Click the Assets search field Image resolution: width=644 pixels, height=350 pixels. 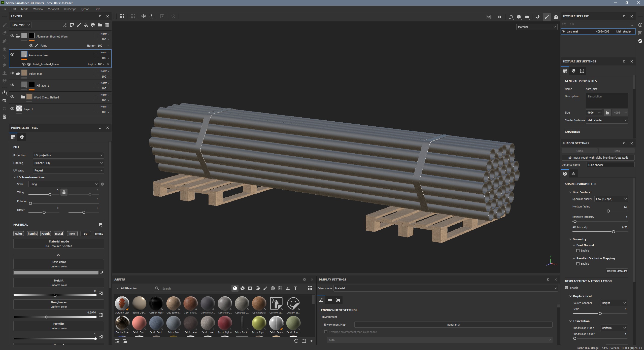click(193, 288)
